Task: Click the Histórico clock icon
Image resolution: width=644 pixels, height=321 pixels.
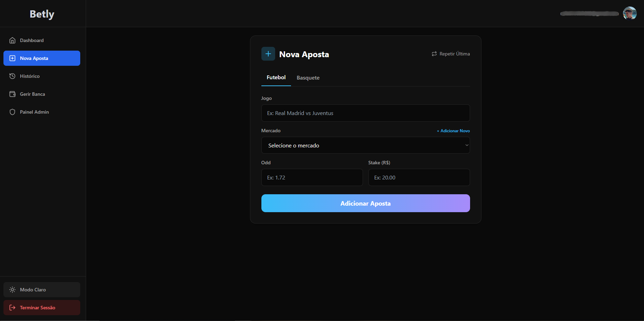Action: (12, 76)
